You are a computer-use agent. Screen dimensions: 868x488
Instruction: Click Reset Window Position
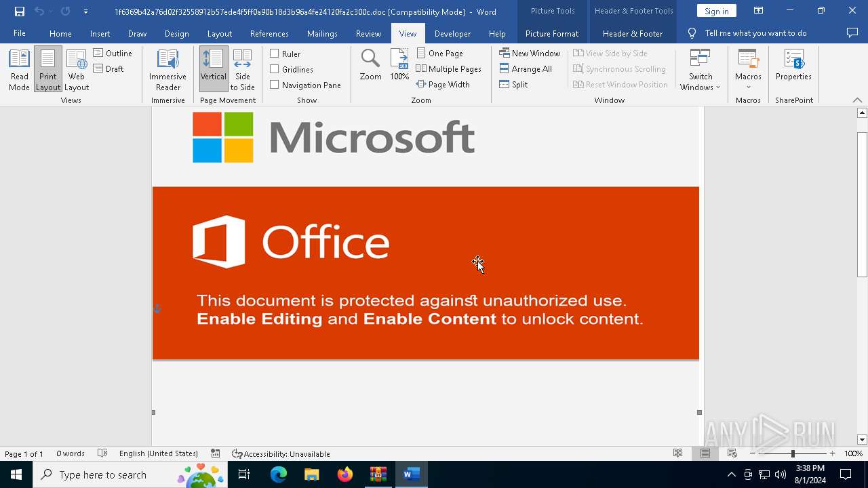click(620, 84)
